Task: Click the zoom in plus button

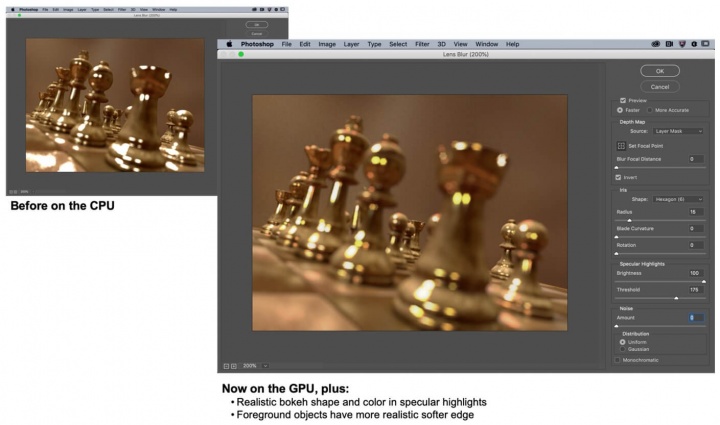Action: click(234, 366)
